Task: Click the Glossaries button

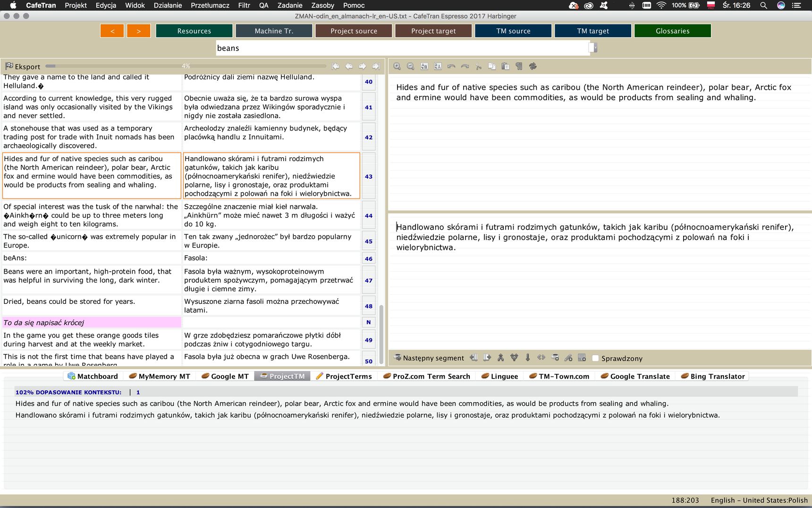Action: point(673,31)
